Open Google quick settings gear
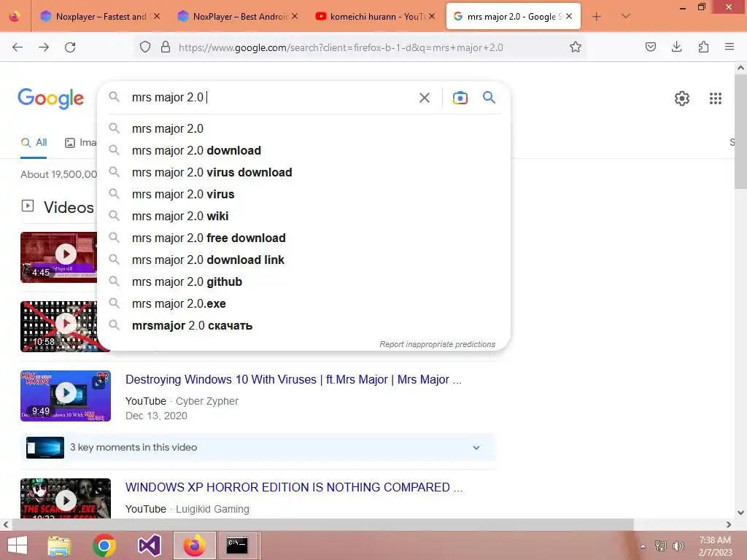 pos(682,98)
